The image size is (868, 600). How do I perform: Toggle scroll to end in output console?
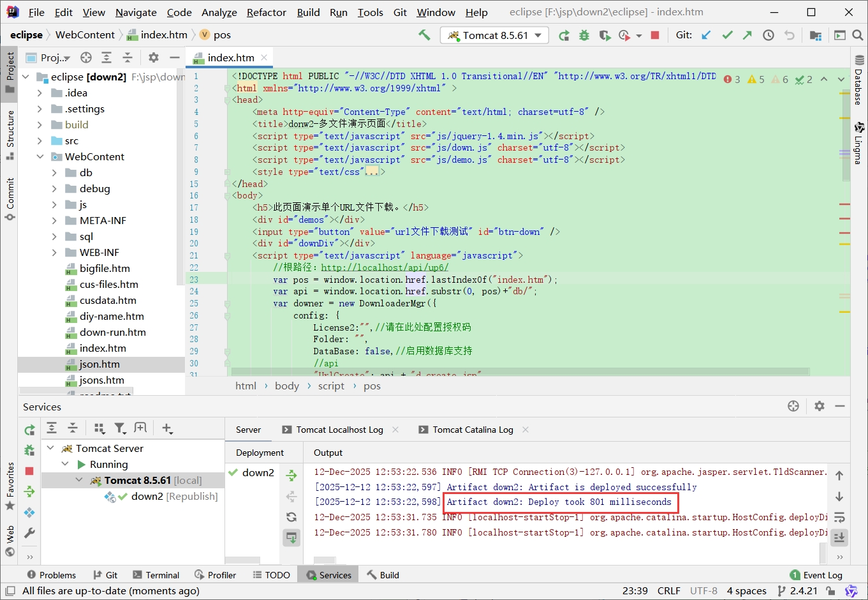pos(839,537)
